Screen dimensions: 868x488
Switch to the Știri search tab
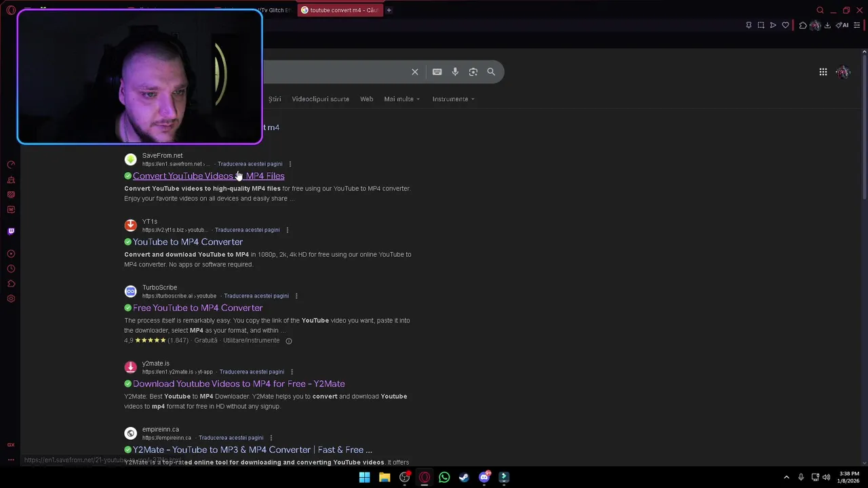[274, 99]
